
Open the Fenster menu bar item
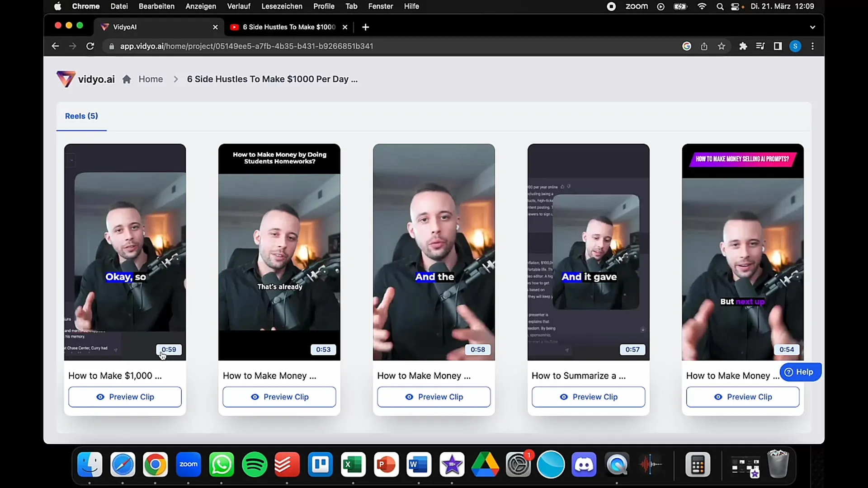380,7
